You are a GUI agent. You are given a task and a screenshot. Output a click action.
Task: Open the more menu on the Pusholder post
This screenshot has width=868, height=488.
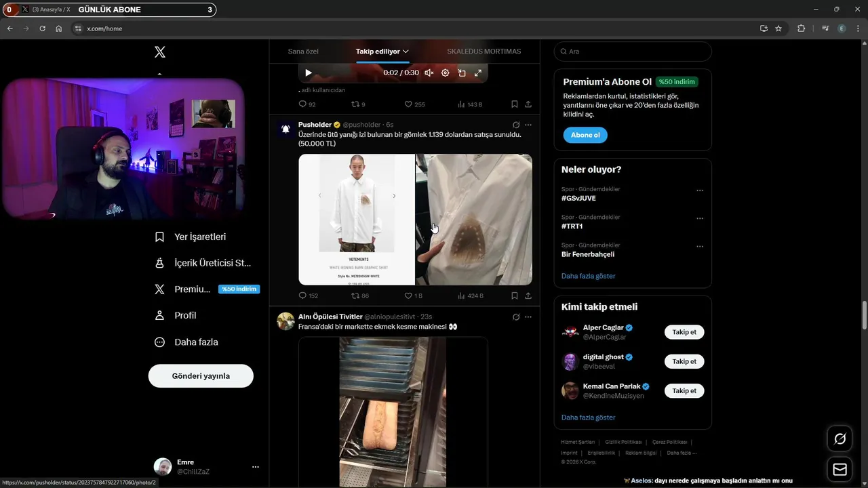528,125
